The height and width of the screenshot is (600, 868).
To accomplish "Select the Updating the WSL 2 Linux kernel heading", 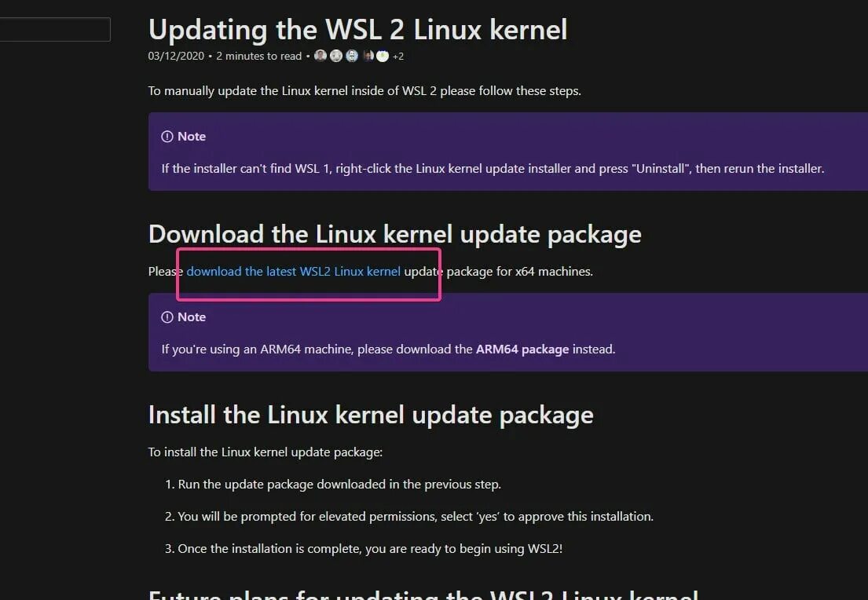I will (358, 30).
